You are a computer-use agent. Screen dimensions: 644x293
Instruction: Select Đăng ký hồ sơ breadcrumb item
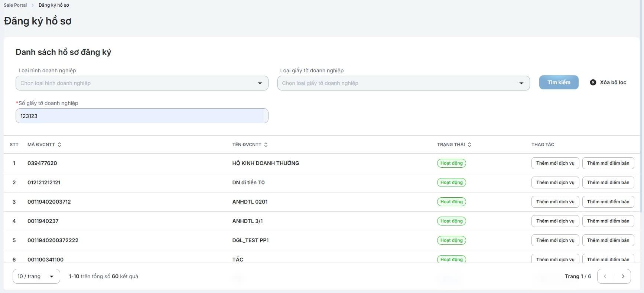pyautogui.click(x=54, y=5)
